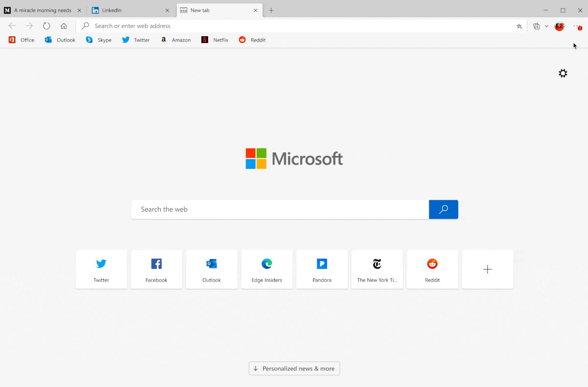Open page settings gear icon
The width and height of the screenshot is (588, 387).
coord(563,73)
